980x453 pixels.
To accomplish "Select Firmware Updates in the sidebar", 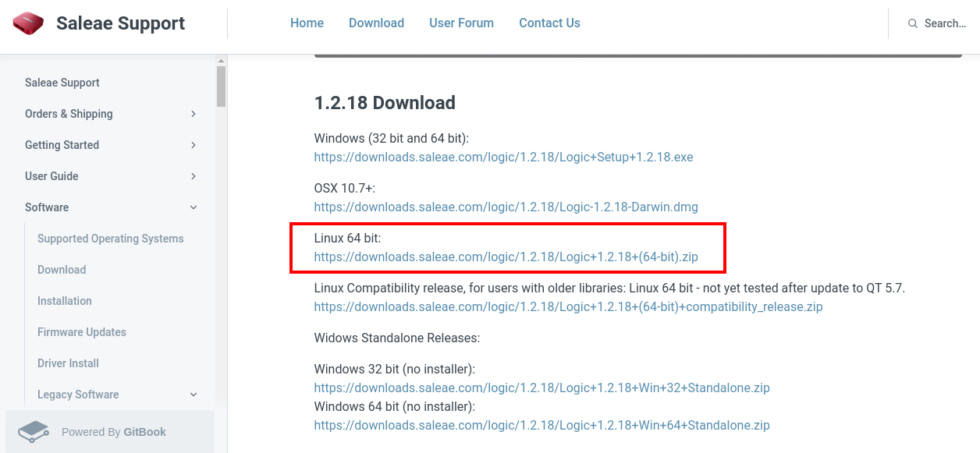I will tap(81, 332).
